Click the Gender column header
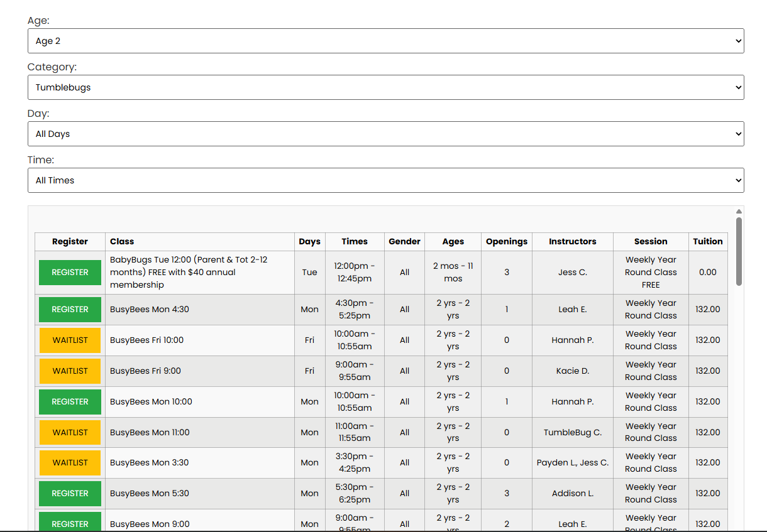Screen dimensions: 767x532 pos(404,241)
